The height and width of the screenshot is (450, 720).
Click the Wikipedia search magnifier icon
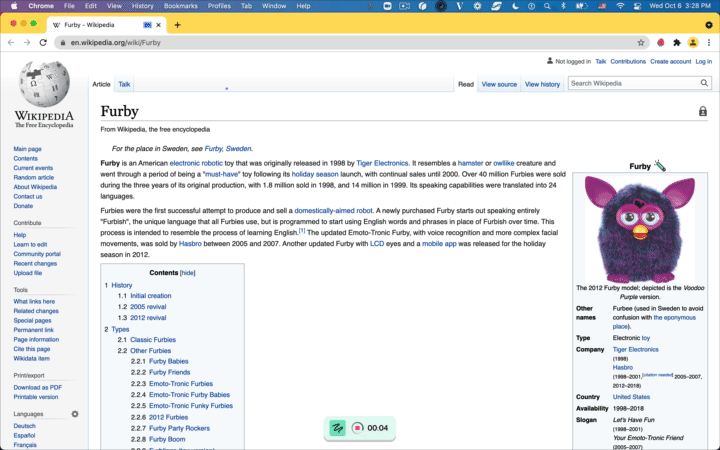704,84
